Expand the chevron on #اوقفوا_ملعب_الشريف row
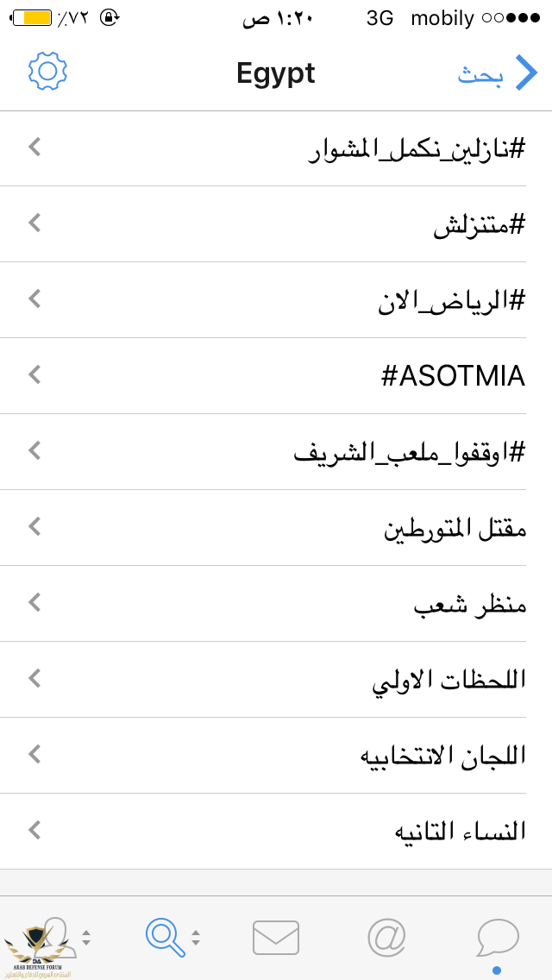The height and width of the screenshot is (980, 552). click(x=35, y=450)
